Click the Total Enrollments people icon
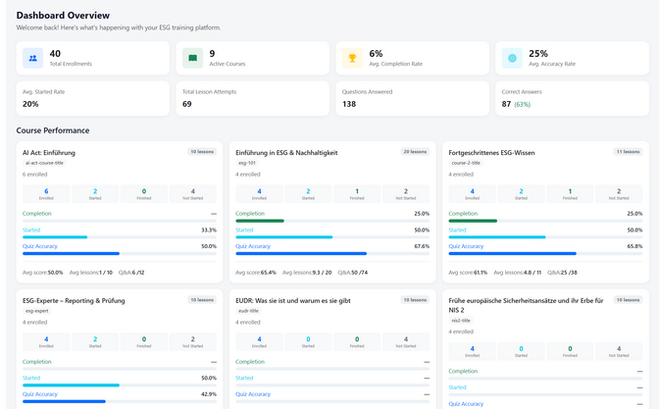 pyautogui.click(x=33, y=58)
